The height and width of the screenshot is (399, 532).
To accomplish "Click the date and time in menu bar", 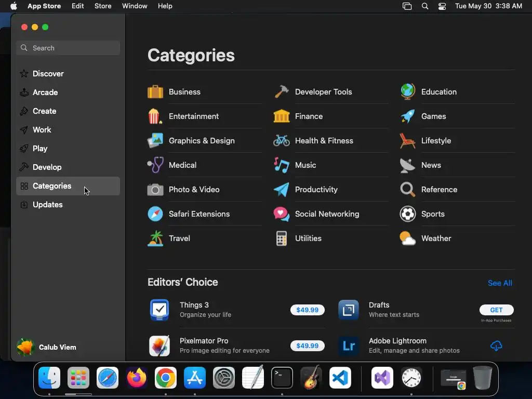I will click(x=488, y=6).
